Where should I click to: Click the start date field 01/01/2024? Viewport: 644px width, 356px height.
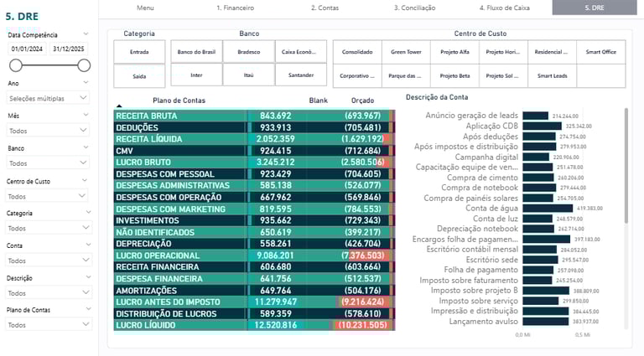click(x=28, y=49)
